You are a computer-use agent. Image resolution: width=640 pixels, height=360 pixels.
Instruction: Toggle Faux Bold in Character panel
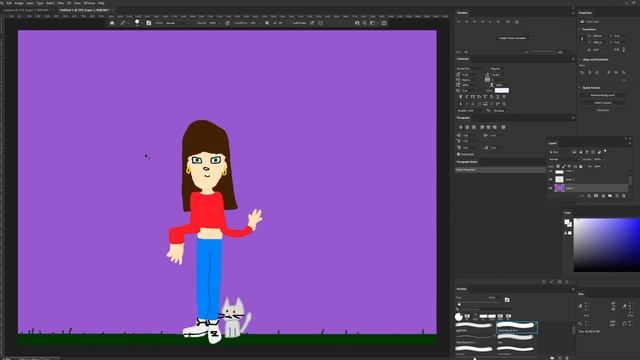[x=460, y=97]
